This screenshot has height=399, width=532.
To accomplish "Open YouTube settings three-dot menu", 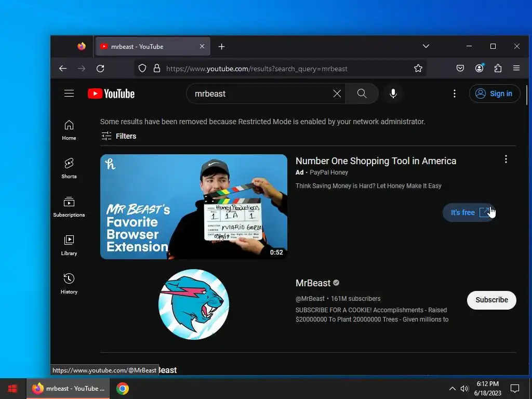I will 454,94.
